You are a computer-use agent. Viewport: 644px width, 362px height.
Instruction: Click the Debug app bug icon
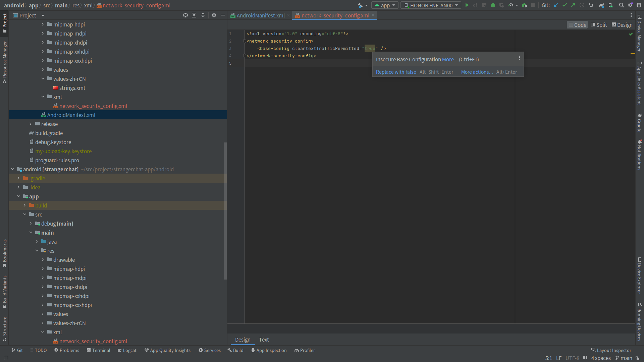click(493, 5)
